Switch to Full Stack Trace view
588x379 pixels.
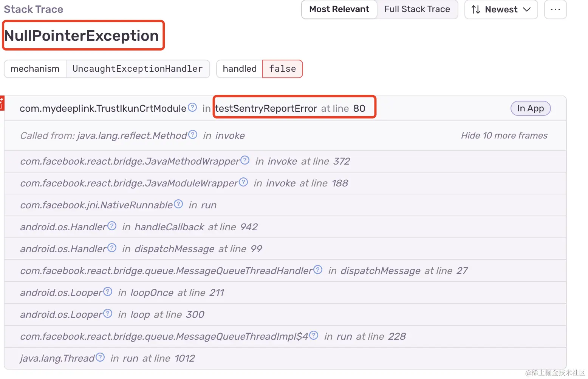417,9
